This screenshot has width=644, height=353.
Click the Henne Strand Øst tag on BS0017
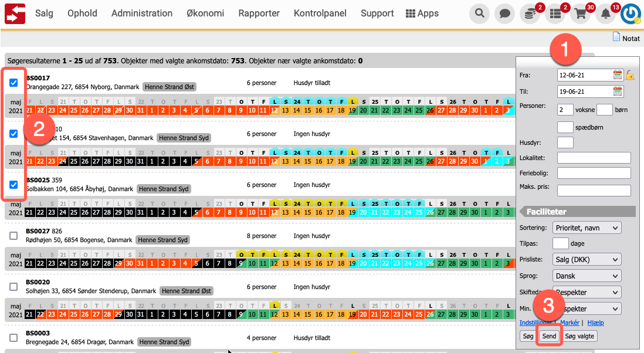click(x=170, y=87)
